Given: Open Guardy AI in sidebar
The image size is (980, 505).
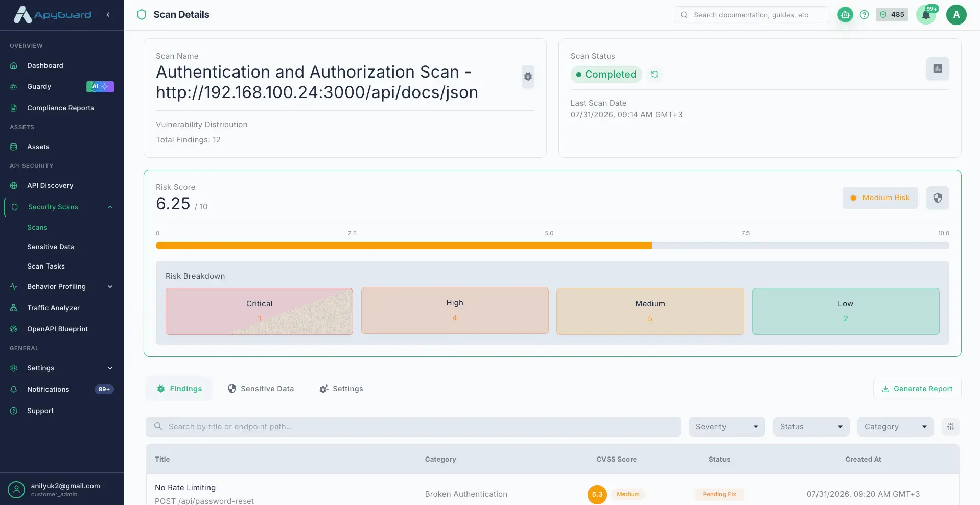Looking at the screenshot, I should coord(62,87).
